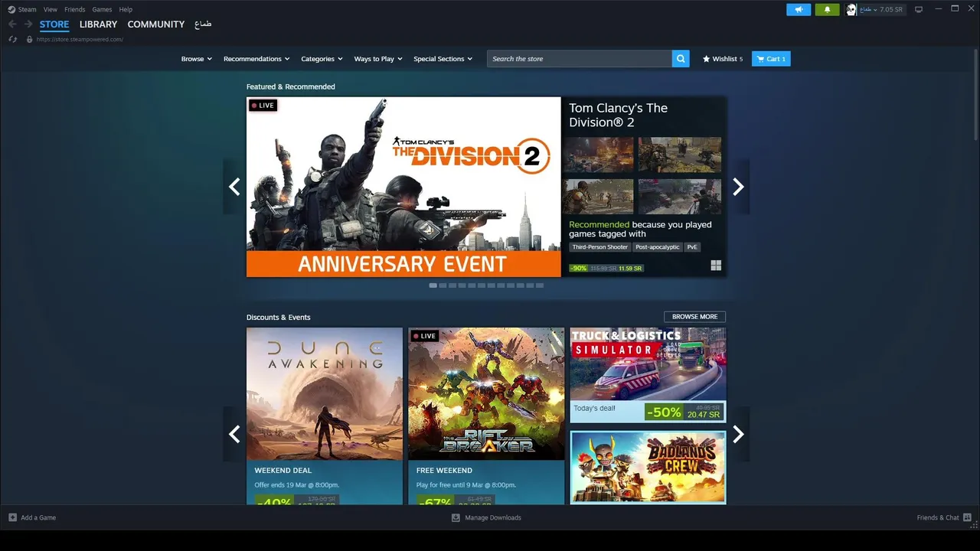The width and height of the screenshot is (980, 551).
Task: Click the Wishlist star icon
Action: click(x=707, y=59)
